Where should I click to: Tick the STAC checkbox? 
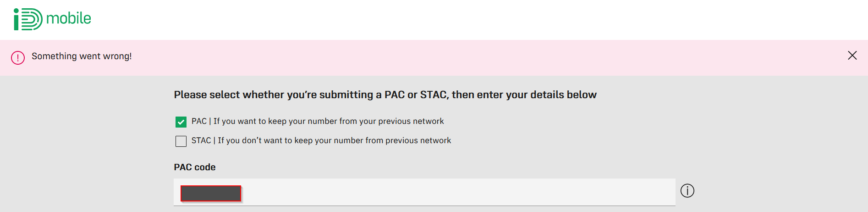coord(181,141)
